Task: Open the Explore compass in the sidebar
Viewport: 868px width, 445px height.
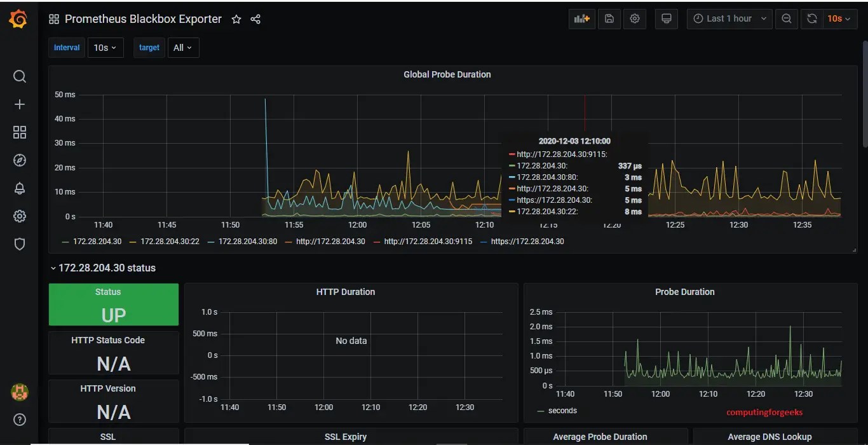Action: pos(19,160)
